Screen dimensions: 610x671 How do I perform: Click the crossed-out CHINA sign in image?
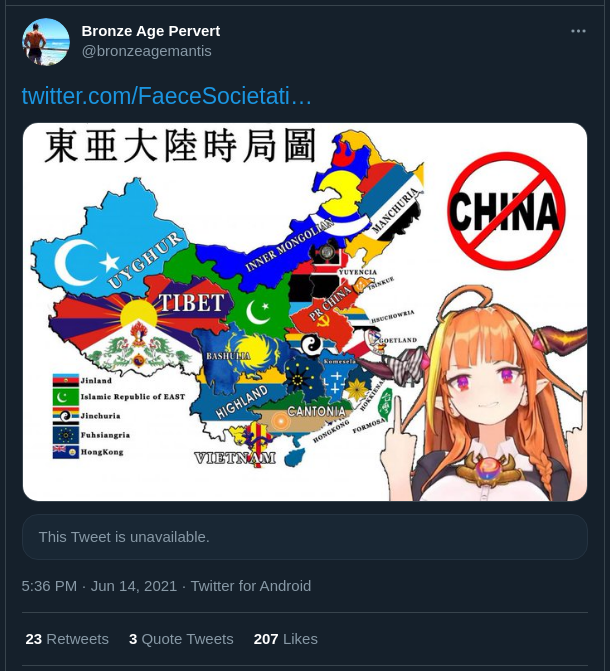[x=506, y=211]
